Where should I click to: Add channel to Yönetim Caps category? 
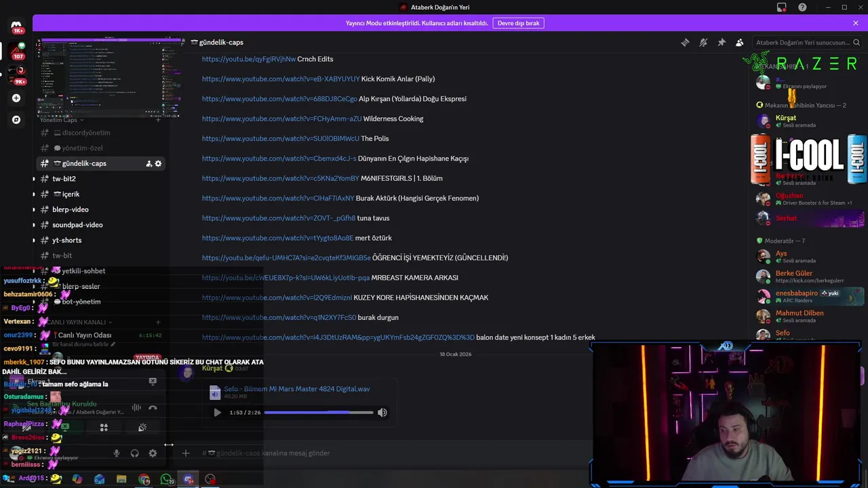[x=158, y=120]
